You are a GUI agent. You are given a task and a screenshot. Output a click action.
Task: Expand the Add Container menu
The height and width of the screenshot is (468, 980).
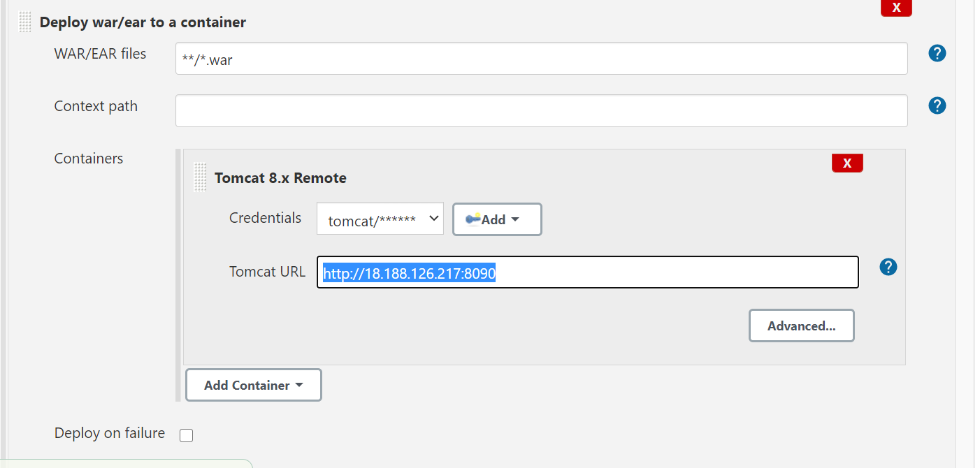click(x=253, y=385)
